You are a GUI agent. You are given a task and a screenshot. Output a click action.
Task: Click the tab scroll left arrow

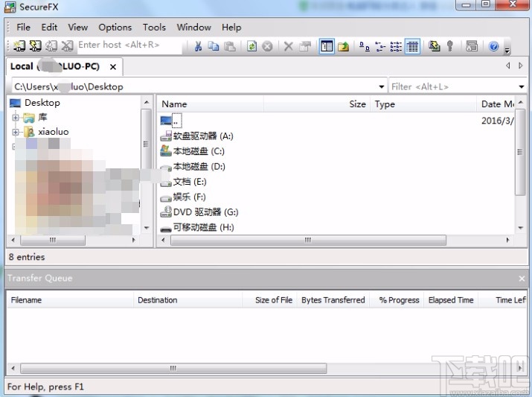click(508, 66)
